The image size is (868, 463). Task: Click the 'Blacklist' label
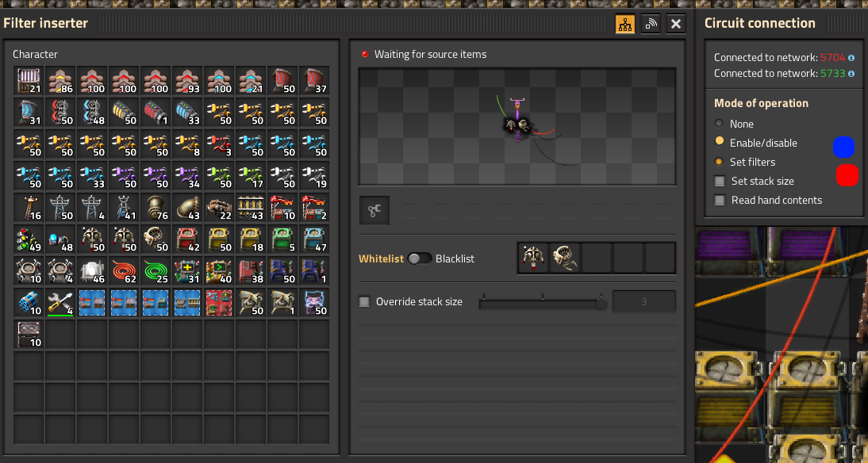[x=455, y=258]
